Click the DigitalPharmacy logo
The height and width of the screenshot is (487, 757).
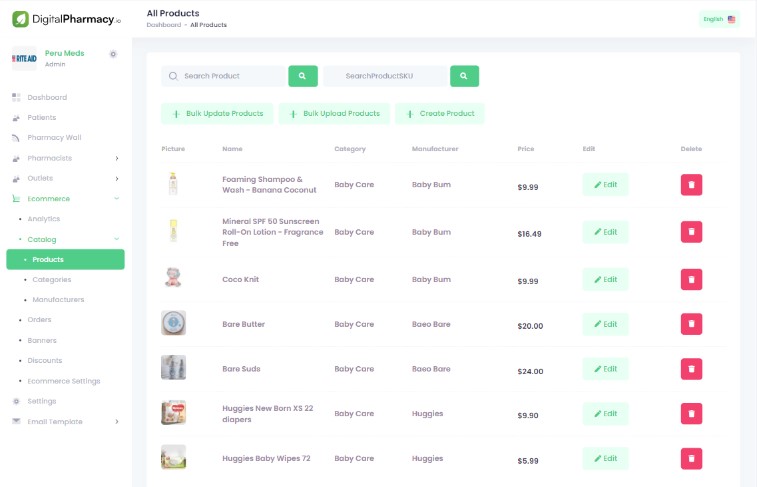66,19
